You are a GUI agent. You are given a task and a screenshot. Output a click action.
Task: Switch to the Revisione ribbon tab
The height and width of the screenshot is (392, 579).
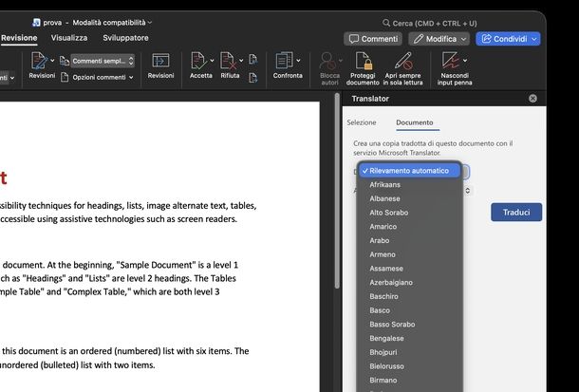(19, 38)
